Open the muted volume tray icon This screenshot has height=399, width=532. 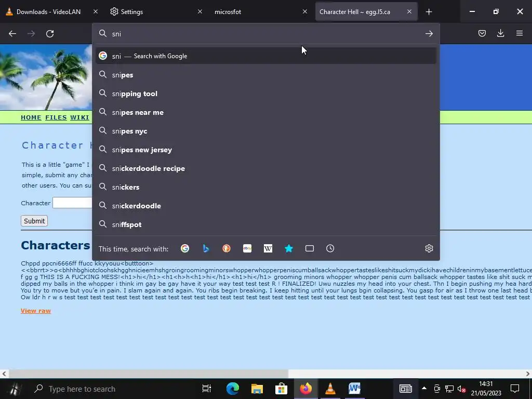click(461, 389)
